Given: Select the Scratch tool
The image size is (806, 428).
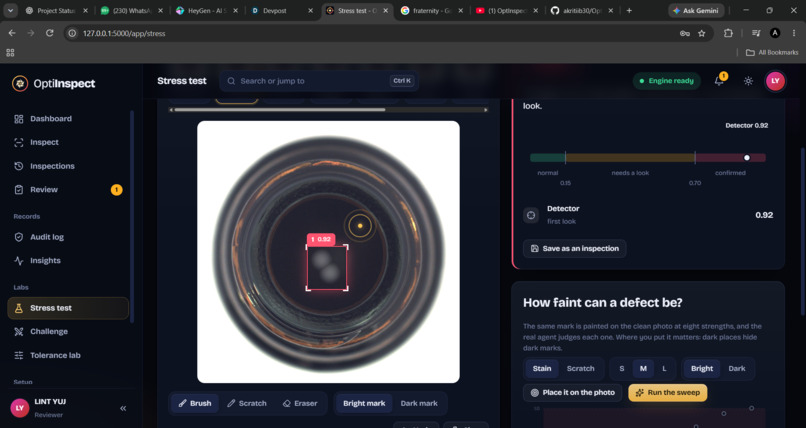Looking at the screenshot, I should [247, 403].
